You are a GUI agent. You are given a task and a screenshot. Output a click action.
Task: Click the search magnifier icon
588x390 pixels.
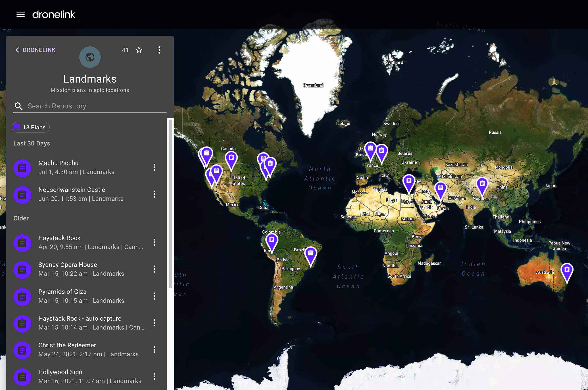click(19, 106)
